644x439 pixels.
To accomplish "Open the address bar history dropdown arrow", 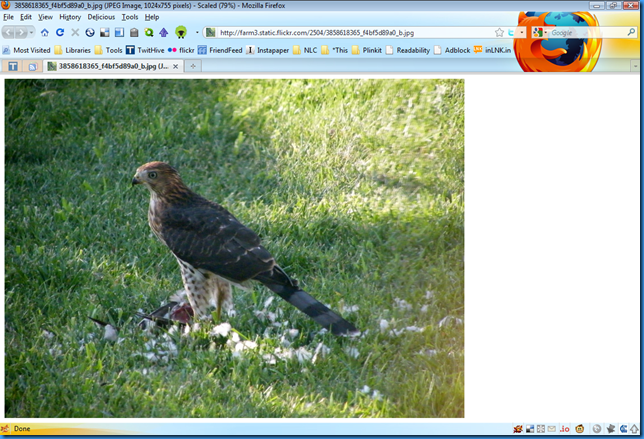I will point(522,32).
